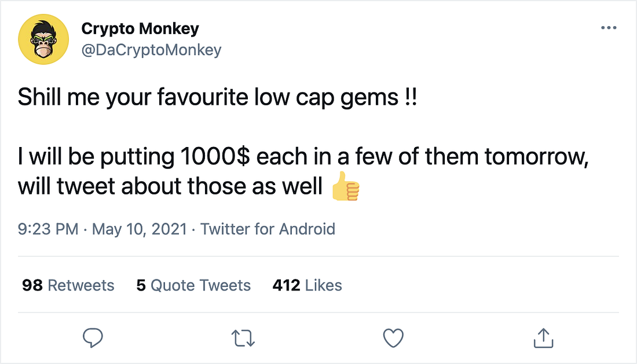
Task: Click the '1000$' amount in the tweet
Action: point(215,157)
